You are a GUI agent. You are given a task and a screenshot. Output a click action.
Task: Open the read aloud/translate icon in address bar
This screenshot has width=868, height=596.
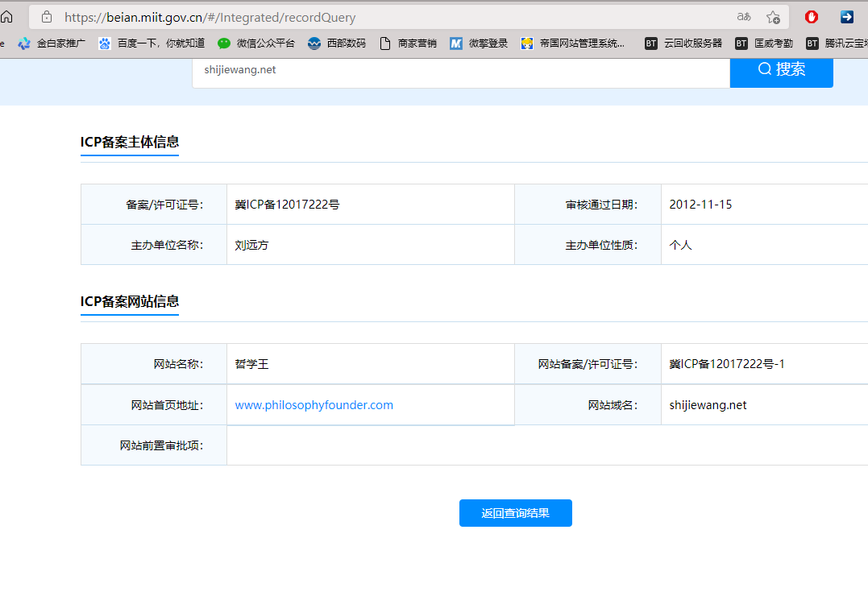point(743,17)
